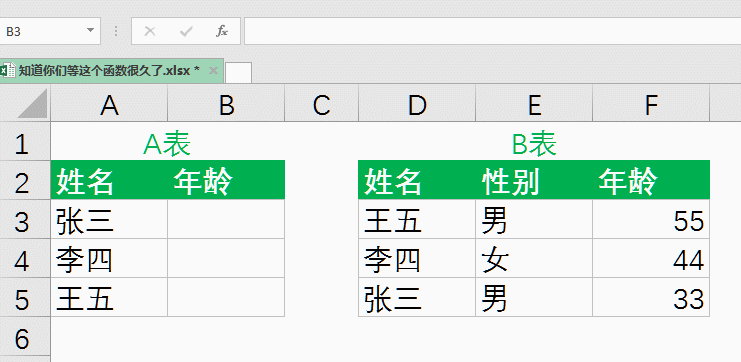Open the blank new tab beside workbook
Image resolution: width=741 pixels, height=362 pixels.
click(x=238, y=72)
